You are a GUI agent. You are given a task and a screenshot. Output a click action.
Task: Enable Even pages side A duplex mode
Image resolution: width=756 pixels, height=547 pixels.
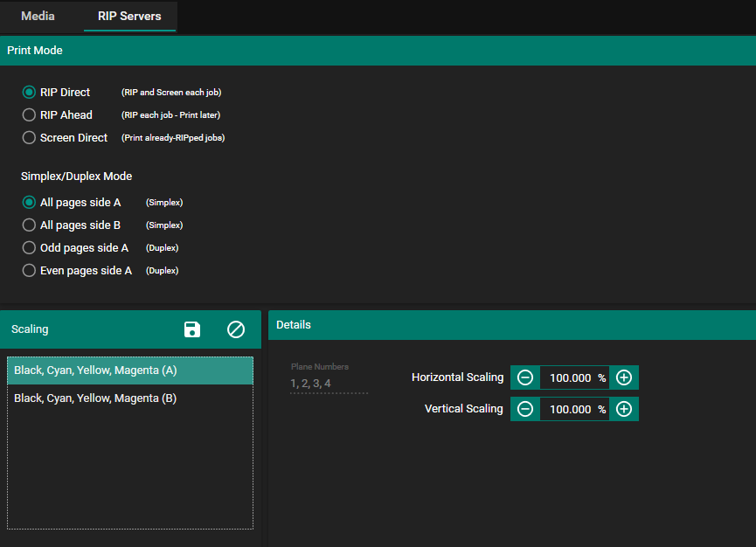pos(29,271)
